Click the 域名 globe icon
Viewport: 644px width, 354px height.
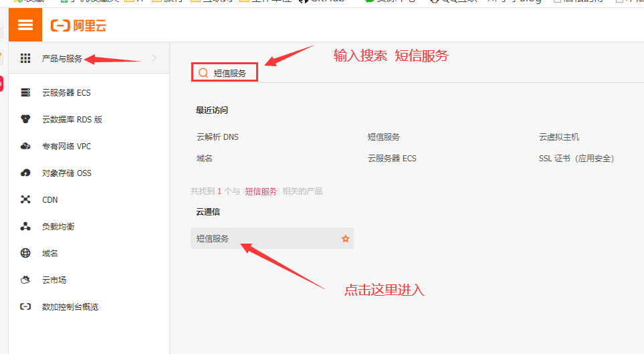pyautogui.click(x=25, y=253)
